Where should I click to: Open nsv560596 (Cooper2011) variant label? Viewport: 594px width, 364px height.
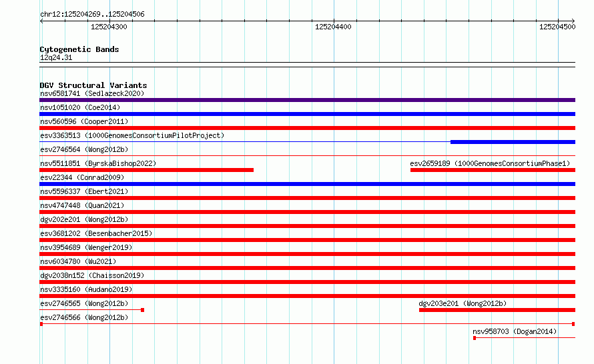pyautogui.click(x=84, y=121)
